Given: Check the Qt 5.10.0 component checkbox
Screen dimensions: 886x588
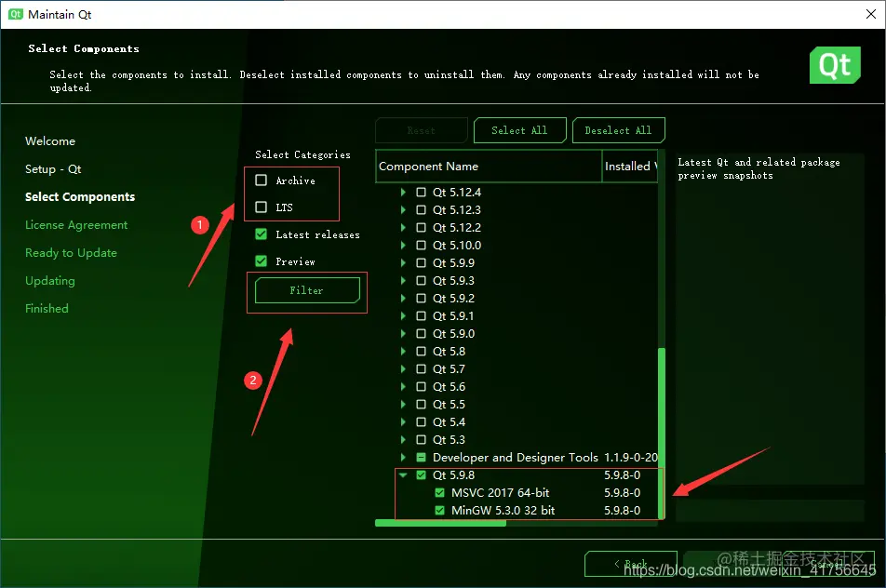Looking at the screenshot, I should pos(421,245).
